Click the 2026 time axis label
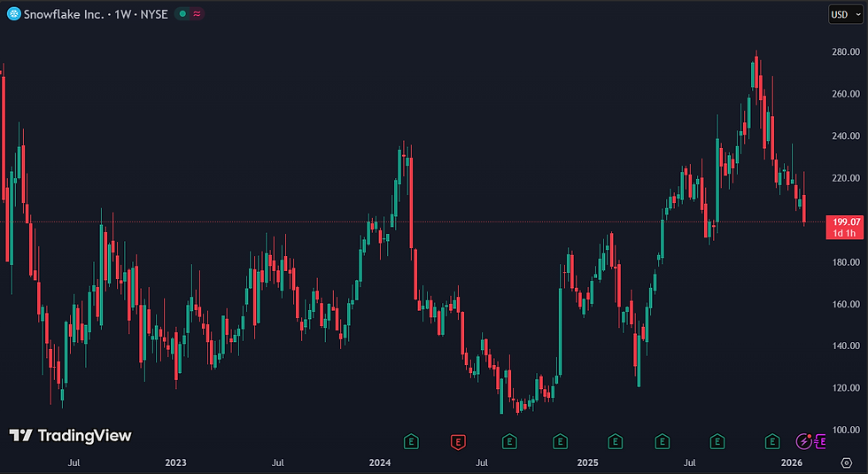This screenshot has width=868, height=474. 792,462
